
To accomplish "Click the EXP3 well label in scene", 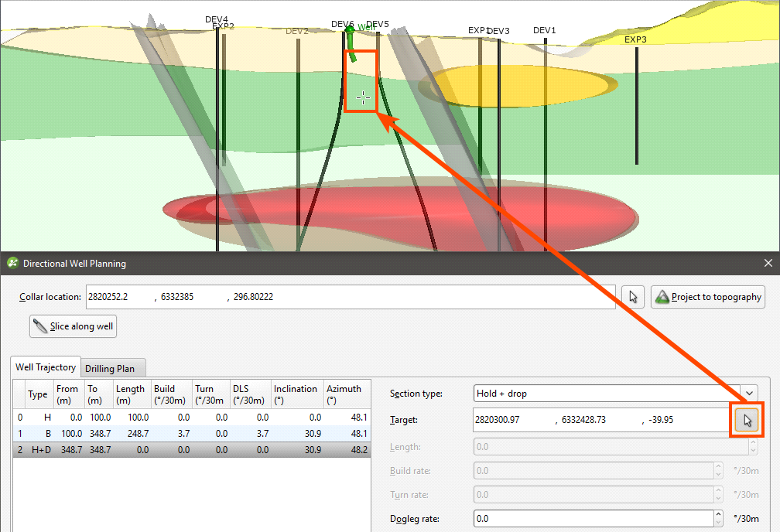I will point(635,39).
